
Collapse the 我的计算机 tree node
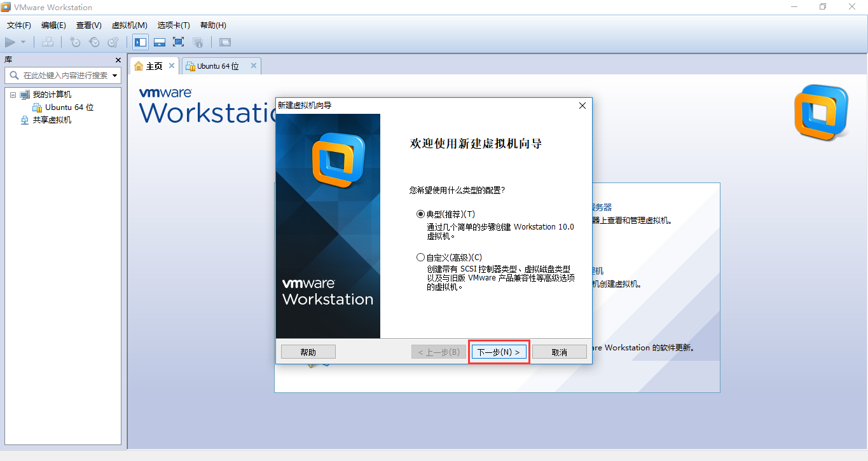(13, 95)
